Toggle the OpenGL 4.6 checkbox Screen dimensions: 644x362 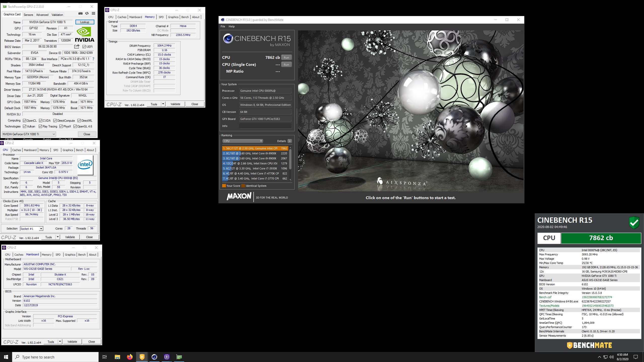pos(75,126)
